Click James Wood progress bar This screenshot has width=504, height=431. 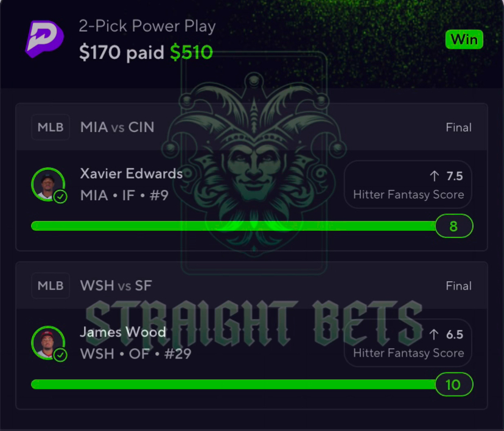coord(233,384)
